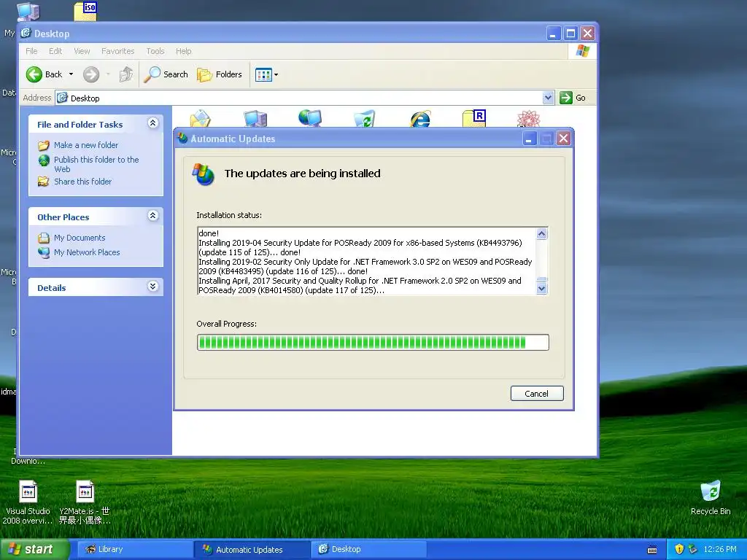Open the Views dropdown button
Viewport: 747px width, 560px height.
tap(266, 74)
